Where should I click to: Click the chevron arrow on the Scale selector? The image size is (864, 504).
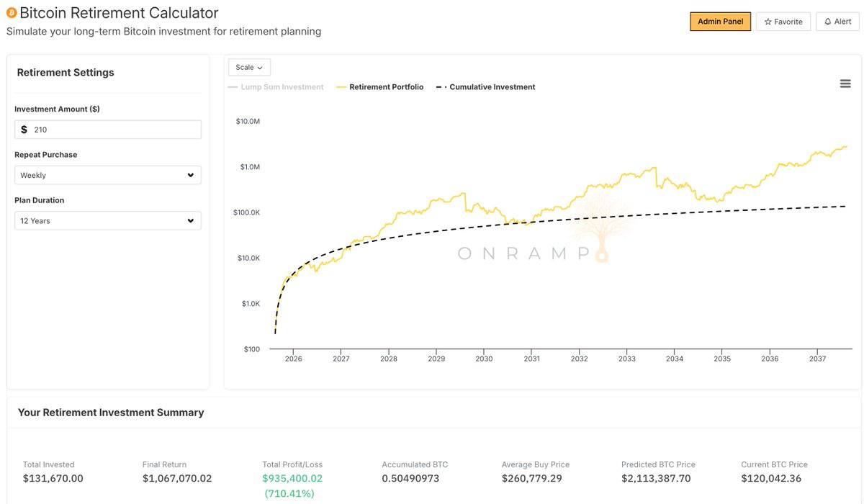click(261, 67)
